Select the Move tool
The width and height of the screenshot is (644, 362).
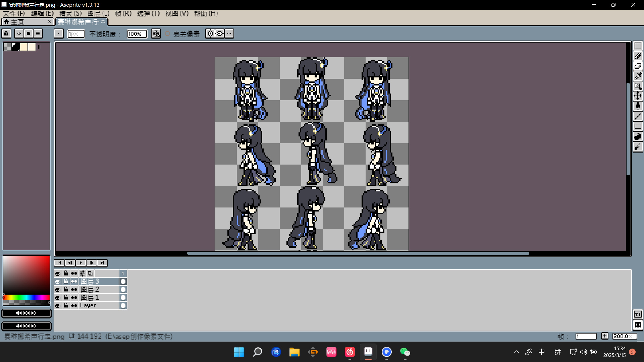click(x=638, y=96)
